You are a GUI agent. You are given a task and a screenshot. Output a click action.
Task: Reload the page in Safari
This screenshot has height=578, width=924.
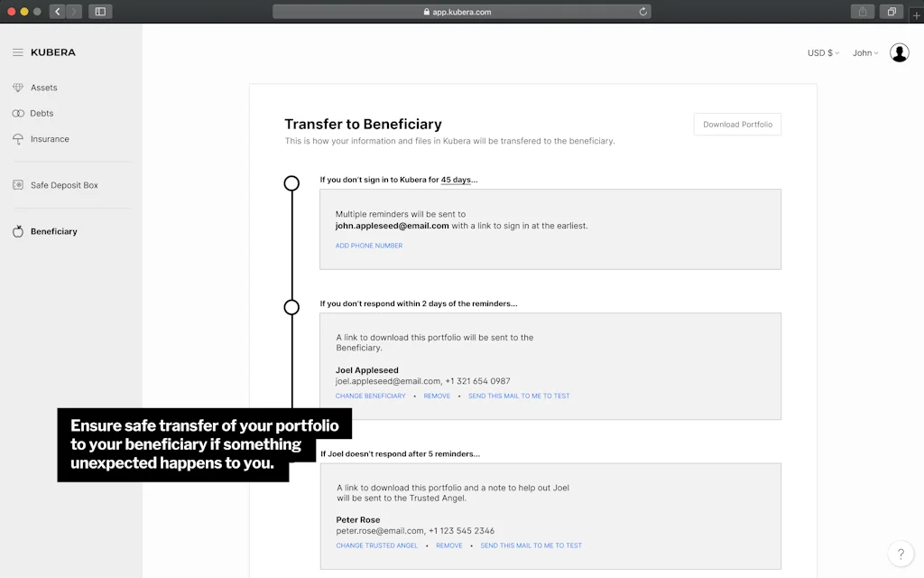click(x=642, y=12)
